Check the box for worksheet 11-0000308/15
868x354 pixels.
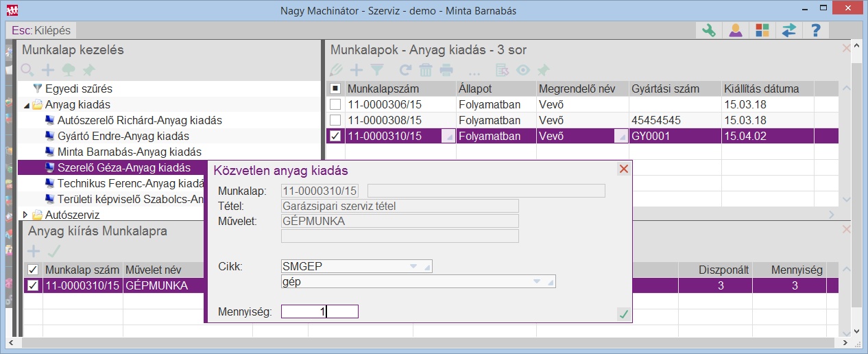tap(335, 120)
